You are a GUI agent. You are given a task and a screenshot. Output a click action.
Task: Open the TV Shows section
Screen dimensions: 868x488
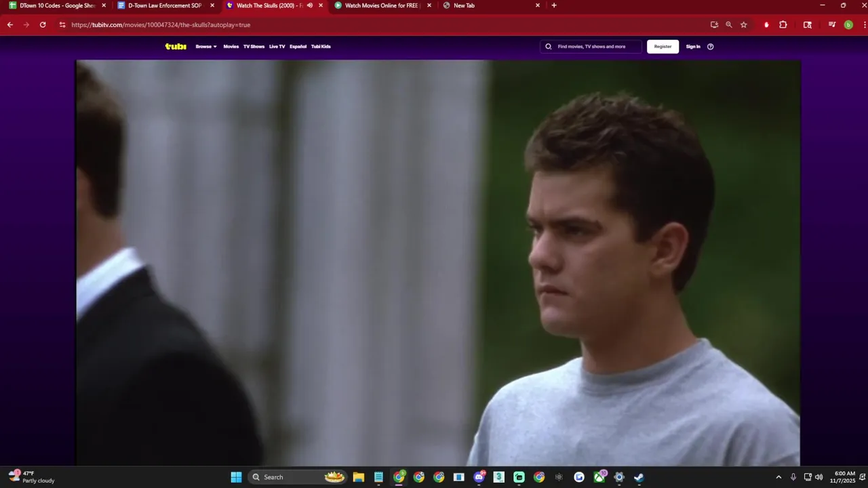254,47
